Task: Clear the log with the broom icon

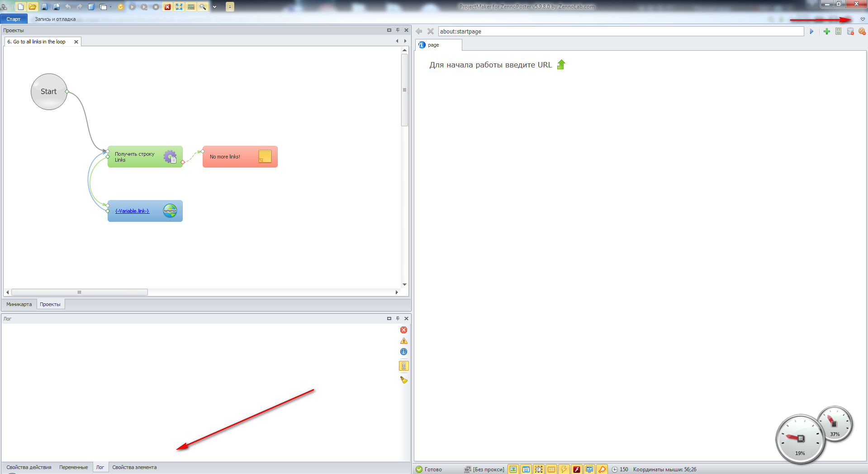Action: click(404, 380)
